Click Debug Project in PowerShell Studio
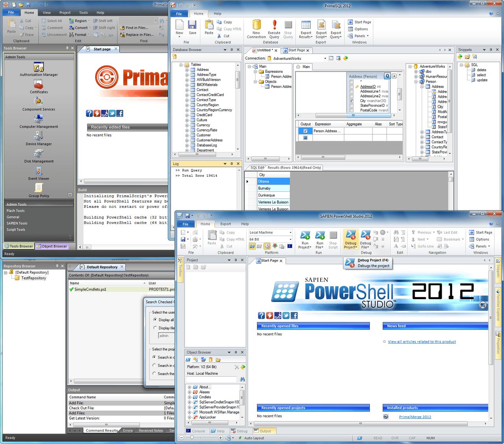504x444 pixels. [350, 240]
